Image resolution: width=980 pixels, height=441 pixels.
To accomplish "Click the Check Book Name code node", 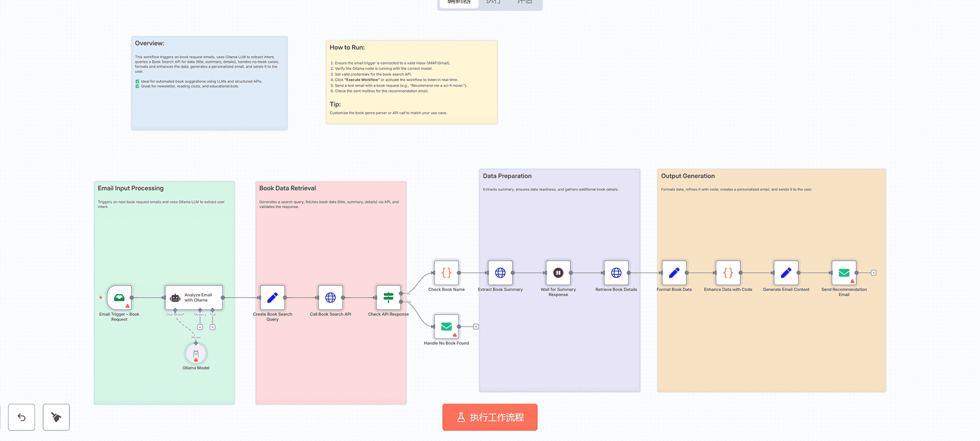I will tap(446, 272).
